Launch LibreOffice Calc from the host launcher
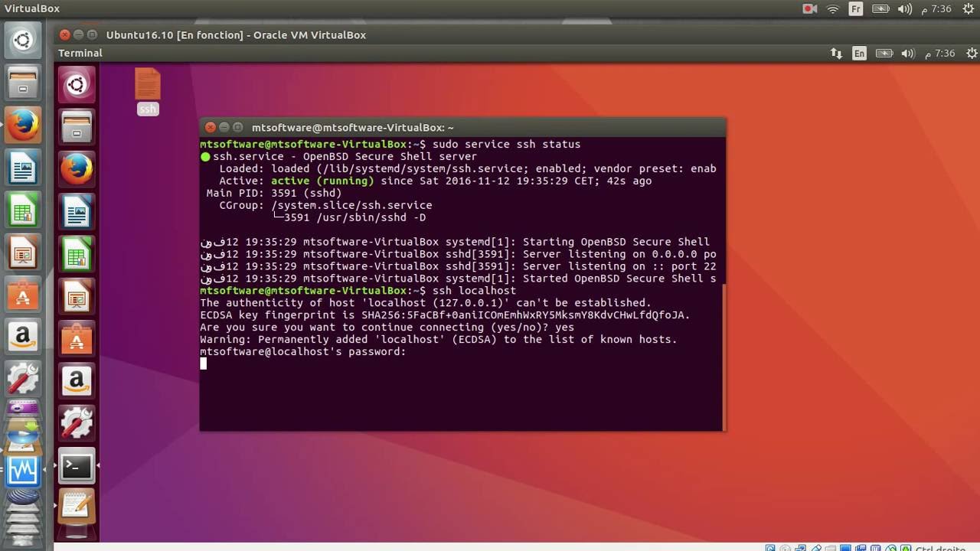Image resolution: width=980 pixels, height=551 pixels. click(x=23, y=209)
